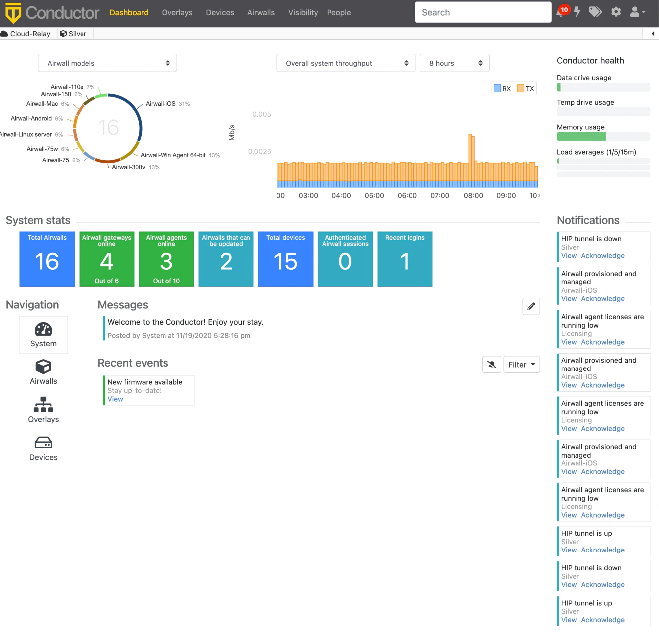Open the user account menu
659x644 pixels.
pos(638,12)
